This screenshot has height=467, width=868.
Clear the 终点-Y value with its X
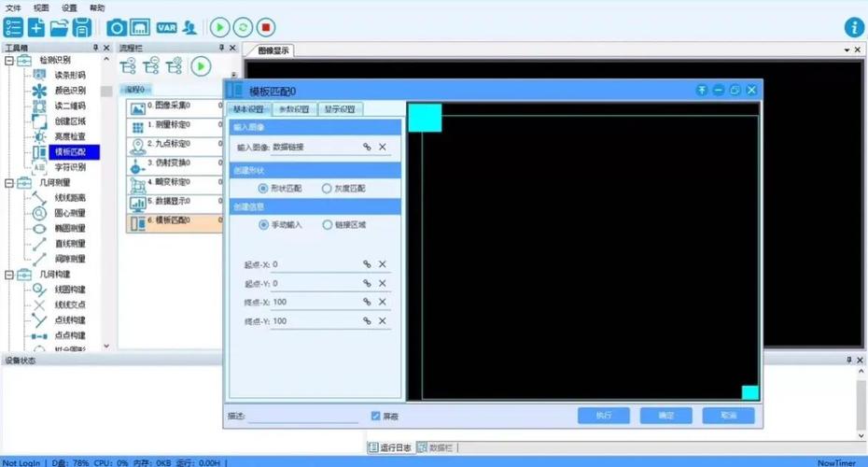tap(383, 320)
